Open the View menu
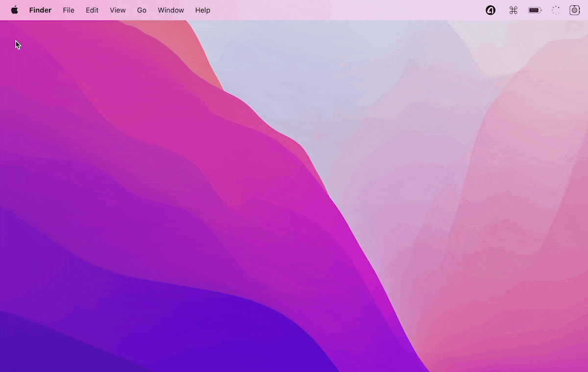588x372 pixels. [118, 10]
